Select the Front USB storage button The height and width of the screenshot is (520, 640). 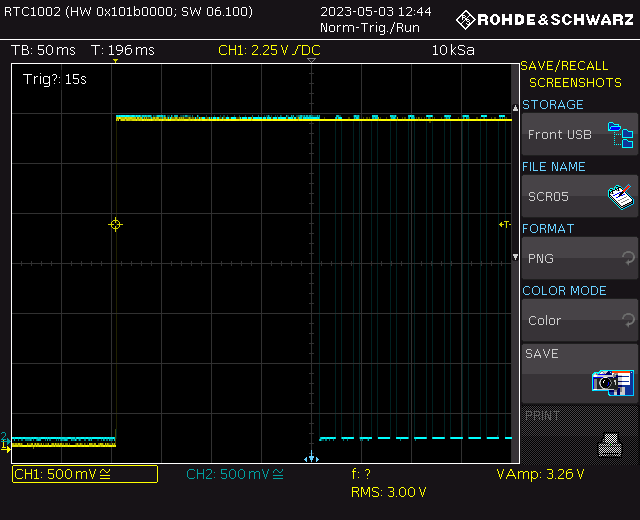coord(579,134)
